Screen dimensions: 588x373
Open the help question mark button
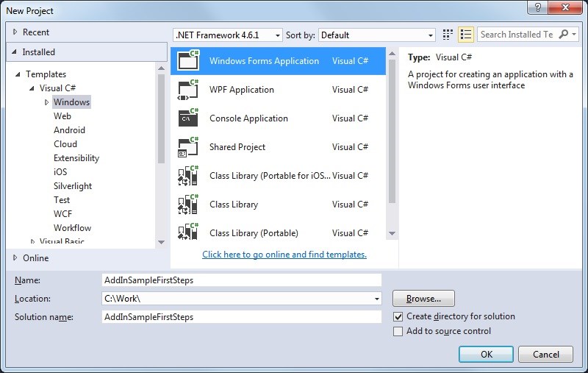(x=537, y=7)
